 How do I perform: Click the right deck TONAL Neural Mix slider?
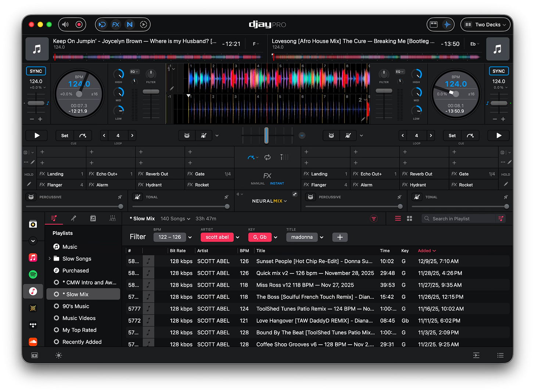click(x=460, y=206)
